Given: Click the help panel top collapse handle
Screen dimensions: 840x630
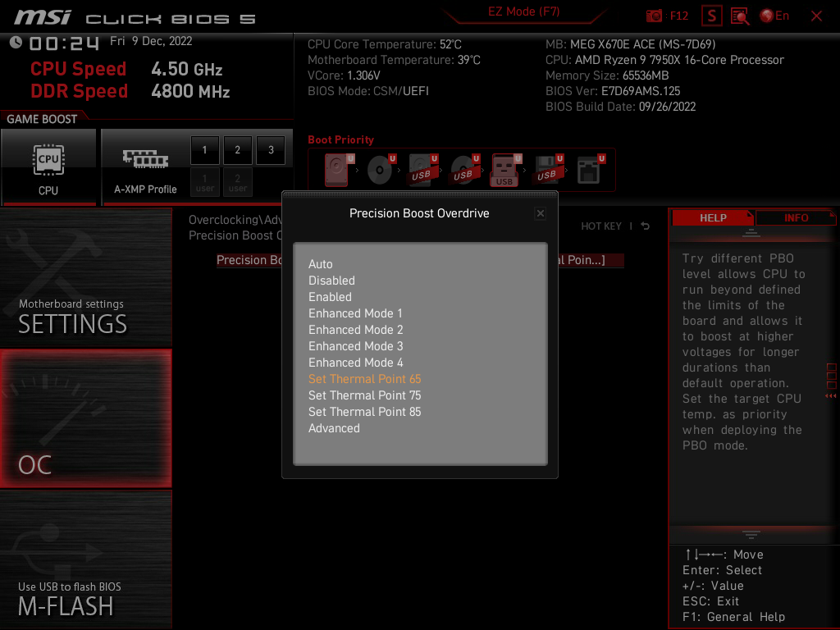Looking at the screenshot, I should click(x=751, y=233).
